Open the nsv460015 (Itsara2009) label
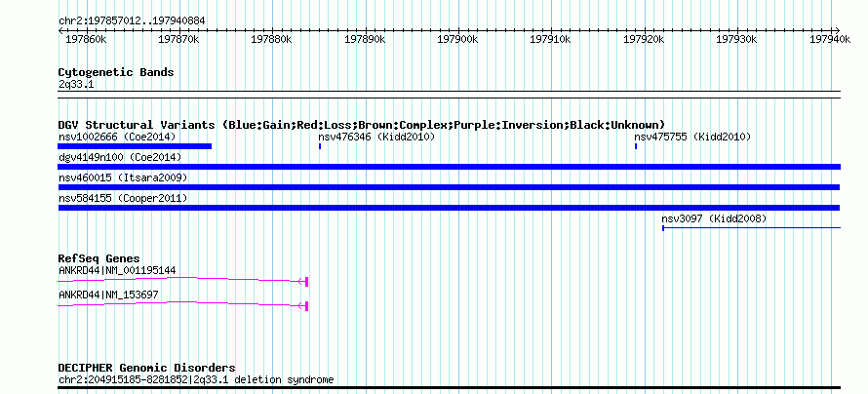The height and width of the screenshot is (394, 868). (123, 177)
